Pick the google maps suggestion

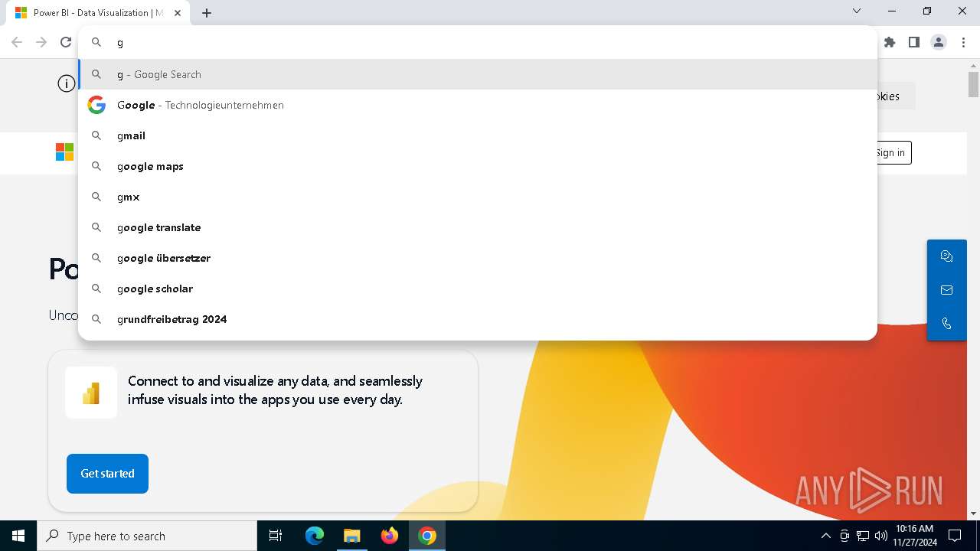(478, 166)
